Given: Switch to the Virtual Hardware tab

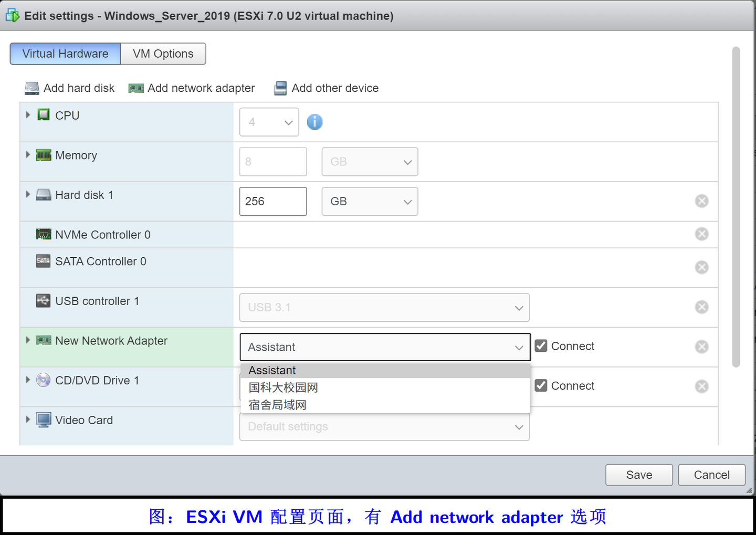Looking at the screenshot, I should 65,54.
